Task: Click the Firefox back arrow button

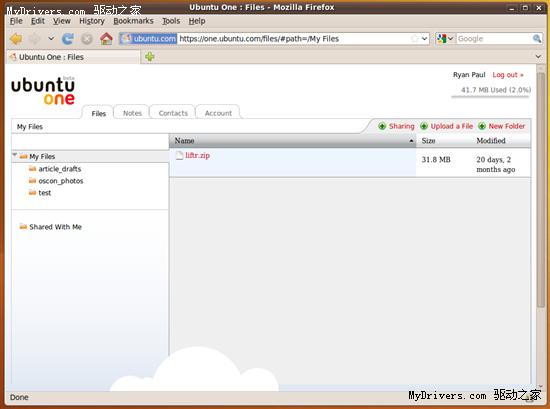Action: coord(16,39)
